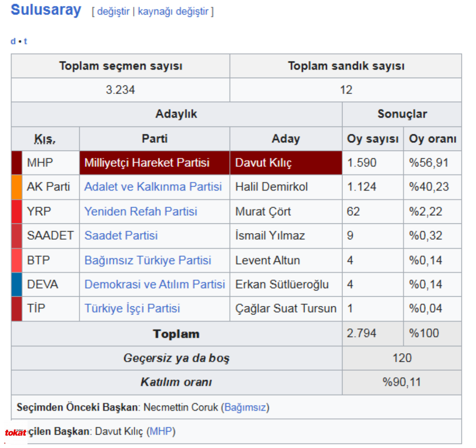Click the MHP link for the elected mayor
The image size is (476, 448).
click(161, 432)
